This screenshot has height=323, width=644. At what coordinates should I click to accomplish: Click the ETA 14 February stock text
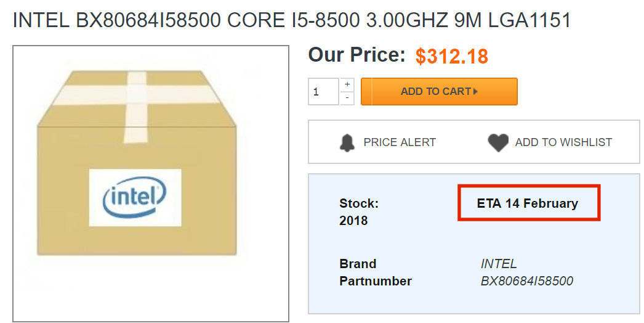527,203
